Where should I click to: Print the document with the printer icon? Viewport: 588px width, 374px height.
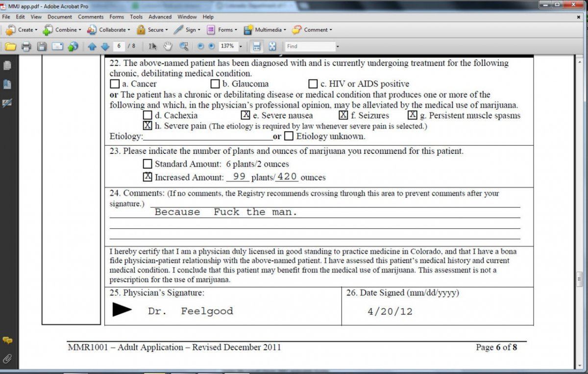point(26,47)
